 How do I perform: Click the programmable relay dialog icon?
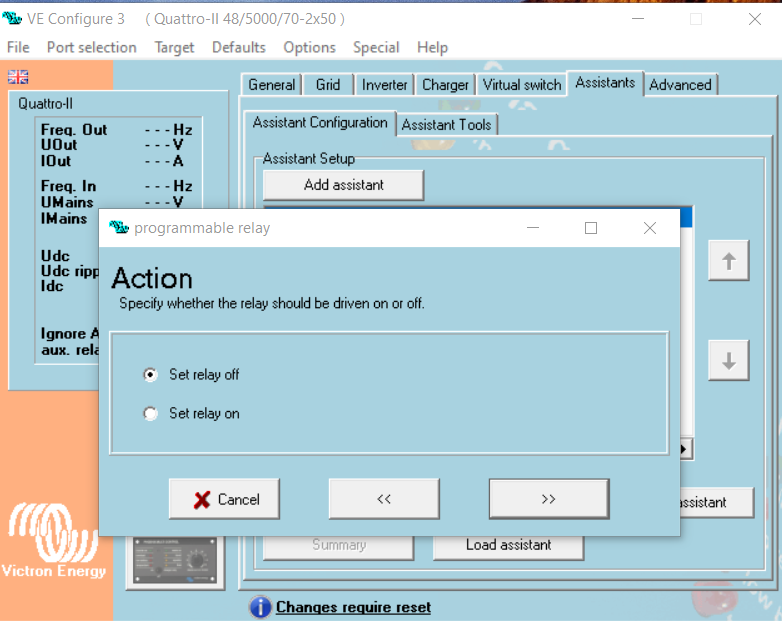pyautogui.click(x=119, y=228)
